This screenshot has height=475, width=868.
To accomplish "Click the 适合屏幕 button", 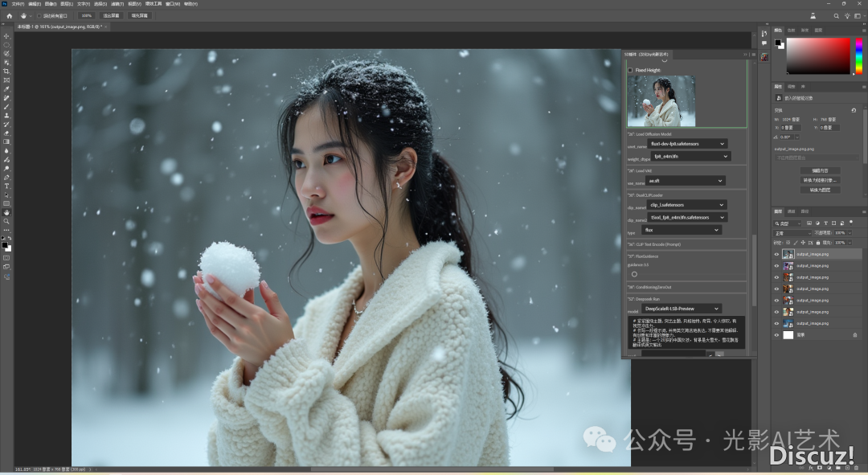I will (111, 16).
